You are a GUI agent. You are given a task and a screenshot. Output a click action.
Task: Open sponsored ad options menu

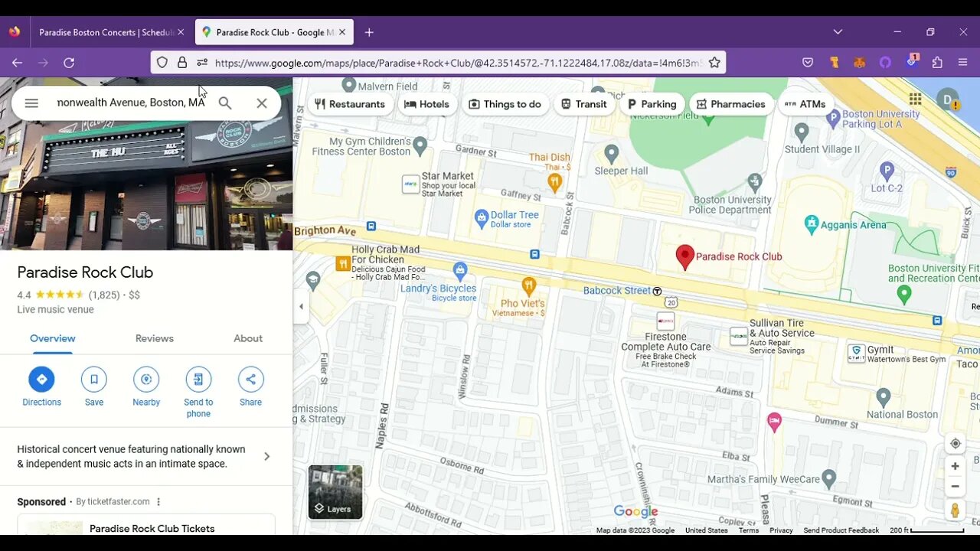pos(158,502)
